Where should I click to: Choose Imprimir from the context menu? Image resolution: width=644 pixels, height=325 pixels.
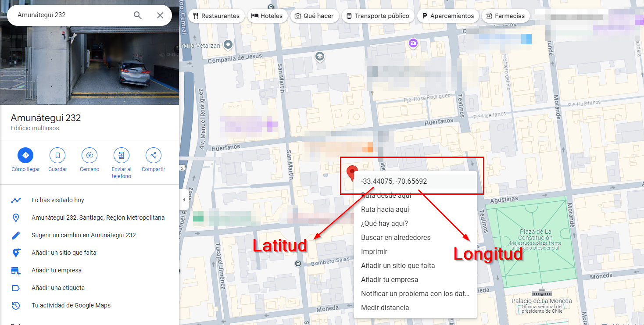(415, 252)
